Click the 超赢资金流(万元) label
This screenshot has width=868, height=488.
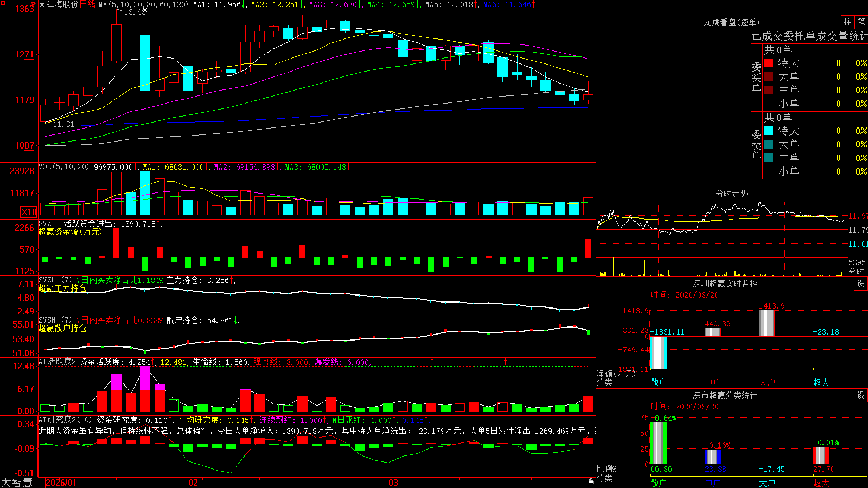[x=70, y=232]
